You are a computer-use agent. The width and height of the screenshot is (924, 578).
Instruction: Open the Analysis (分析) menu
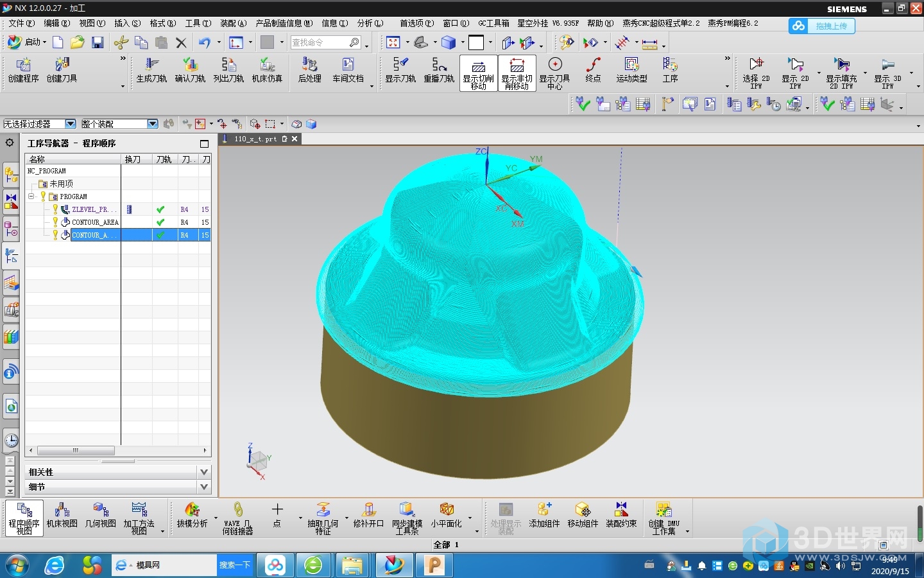pyautogui.click(x=370, y=23)
